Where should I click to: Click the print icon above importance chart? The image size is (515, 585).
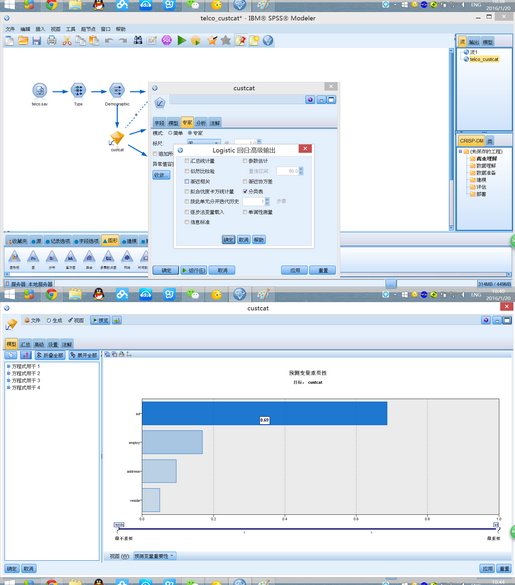pyautogui.click(x=121, y=354)
